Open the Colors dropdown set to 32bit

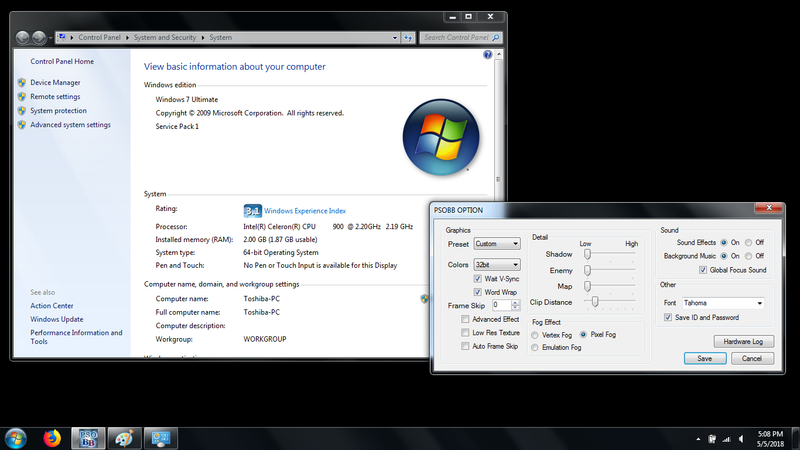497,265
